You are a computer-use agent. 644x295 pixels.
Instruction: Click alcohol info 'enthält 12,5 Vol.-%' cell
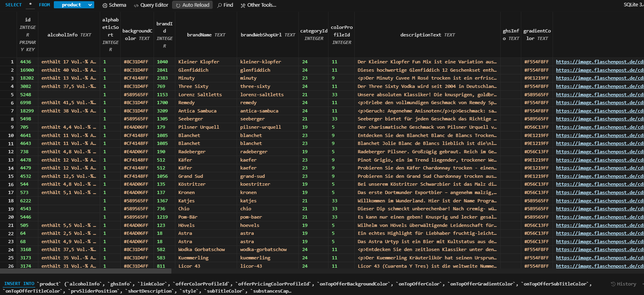pos(68,176)
